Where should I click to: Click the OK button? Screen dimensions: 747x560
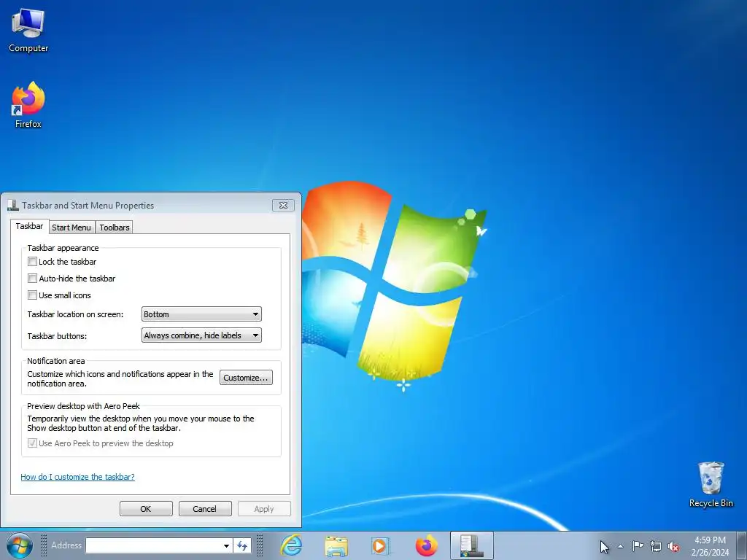[x=146, y=508]
